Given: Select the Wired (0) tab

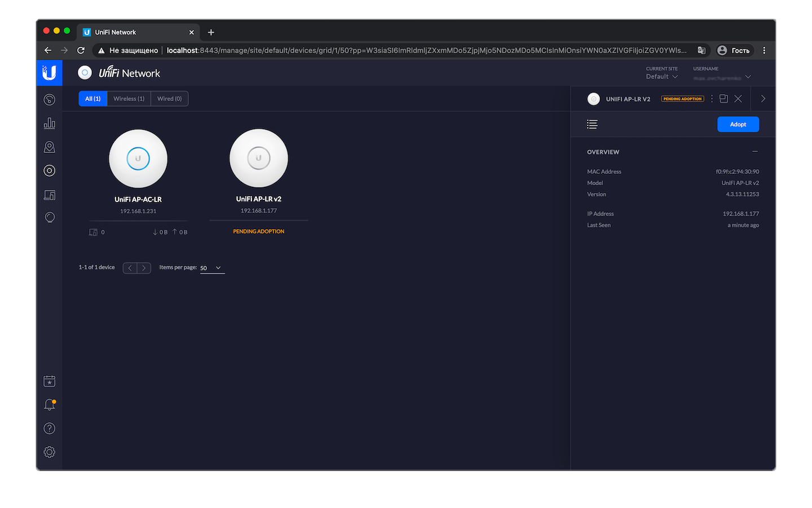Looking at the screenshot, I should coord(170,99).
